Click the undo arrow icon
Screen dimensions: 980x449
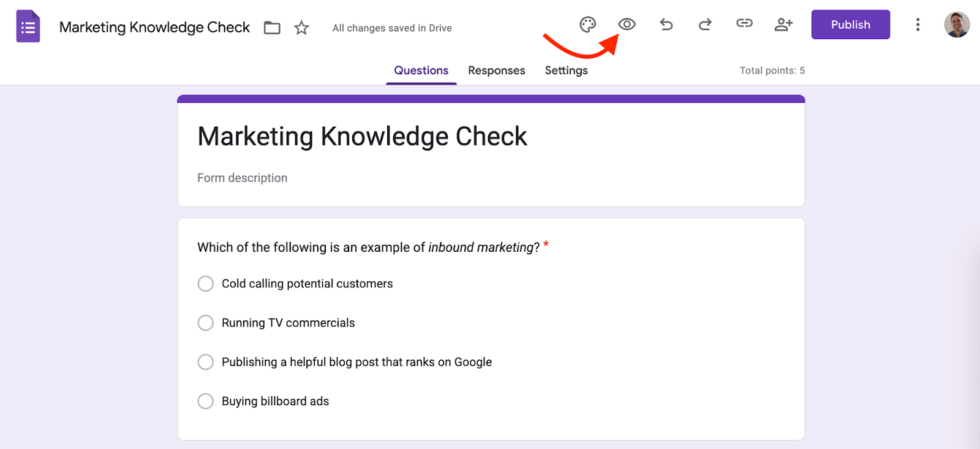pyautogui.click(x=666, y=25)
